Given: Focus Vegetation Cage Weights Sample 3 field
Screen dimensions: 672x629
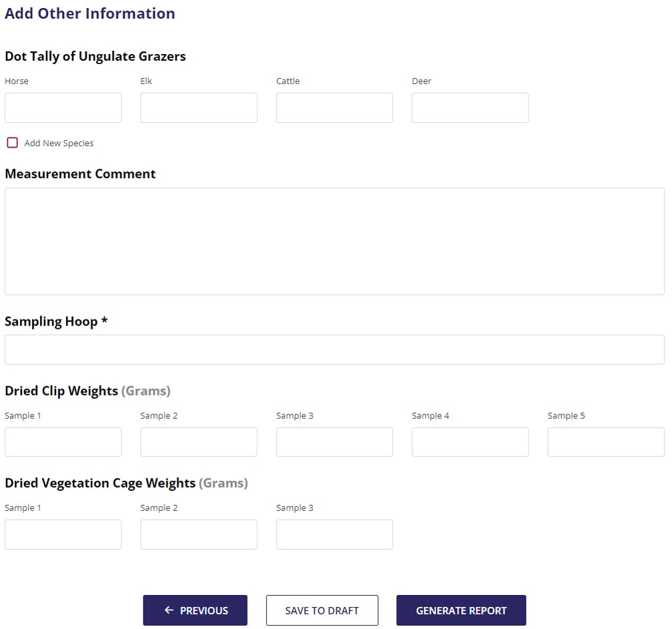Looking at the screenshot, I should click(x=334, y=534).
